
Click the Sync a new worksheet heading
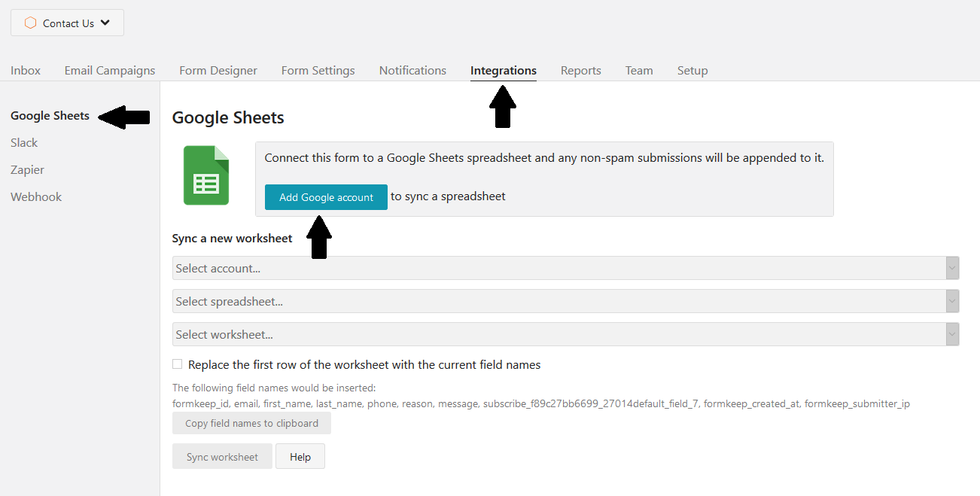[232, 238]
